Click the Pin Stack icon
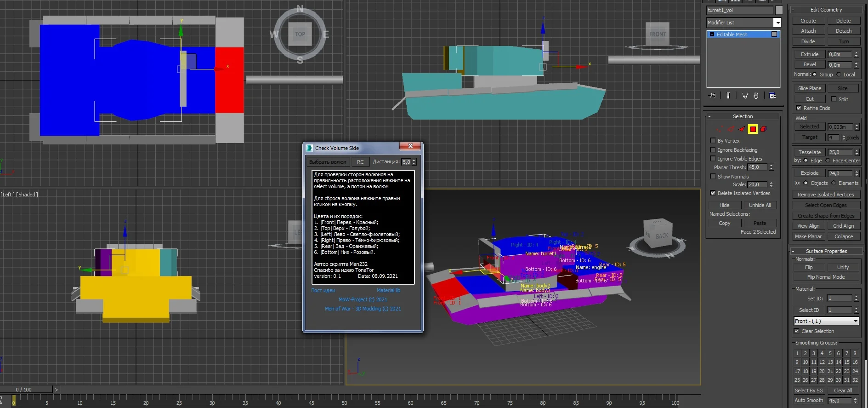Screen dimensions: 868x408 point(713,96)
